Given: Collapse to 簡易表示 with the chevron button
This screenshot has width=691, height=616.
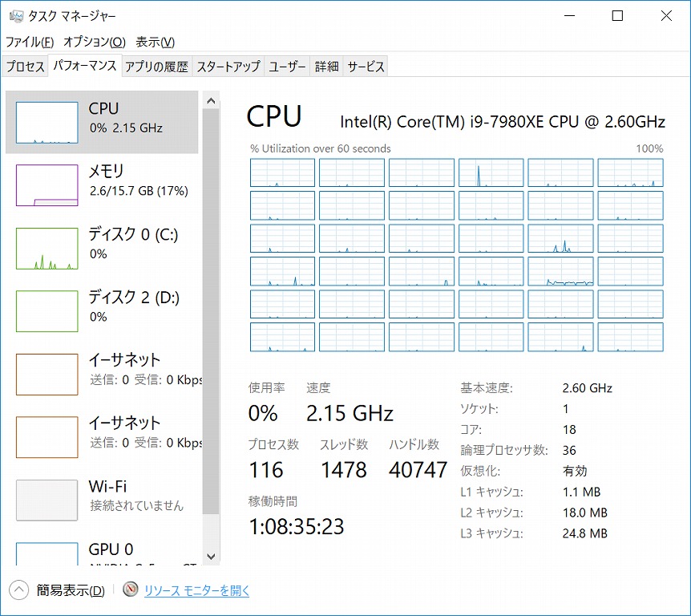Looking at the screenshot, I should click(x=19, y=590).
